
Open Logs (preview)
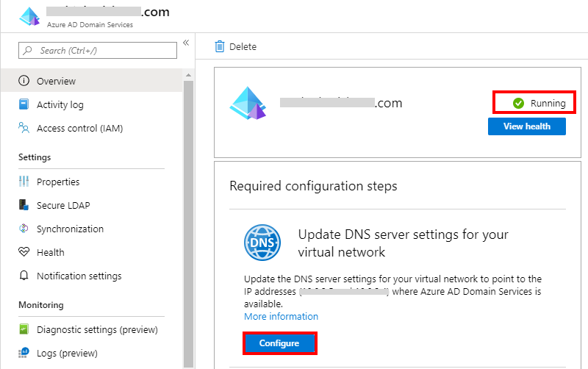click(x=67, y=354)
